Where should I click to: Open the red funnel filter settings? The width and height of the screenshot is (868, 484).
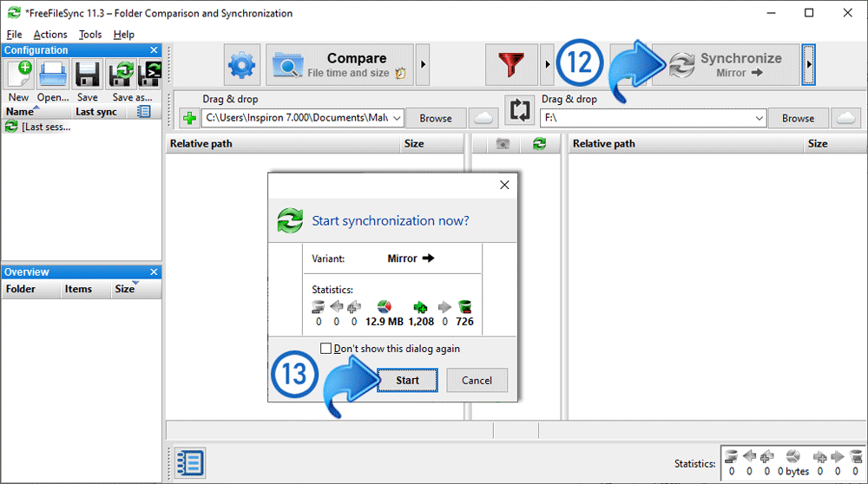(x=511, y=65)
